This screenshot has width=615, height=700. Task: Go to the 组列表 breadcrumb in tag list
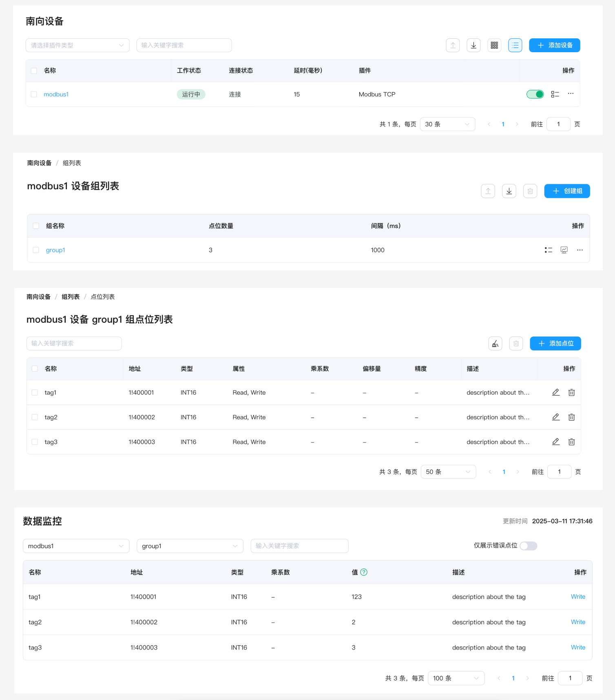(71, 297)
